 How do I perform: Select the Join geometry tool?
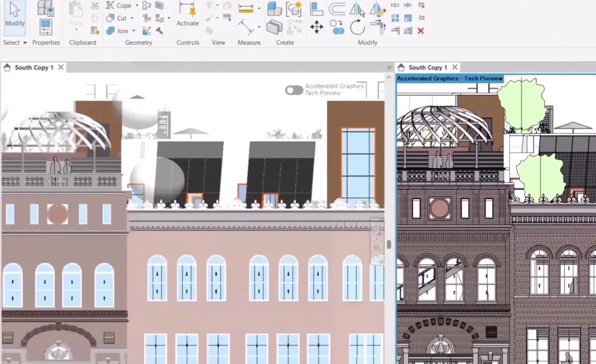[122, 31]
